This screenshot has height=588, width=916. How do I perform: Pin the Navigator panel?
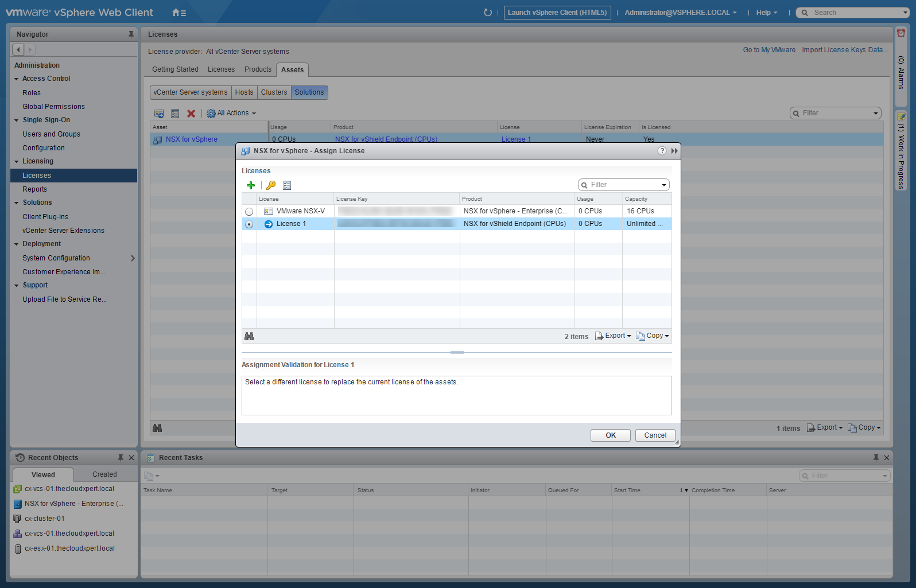point(131,34)
